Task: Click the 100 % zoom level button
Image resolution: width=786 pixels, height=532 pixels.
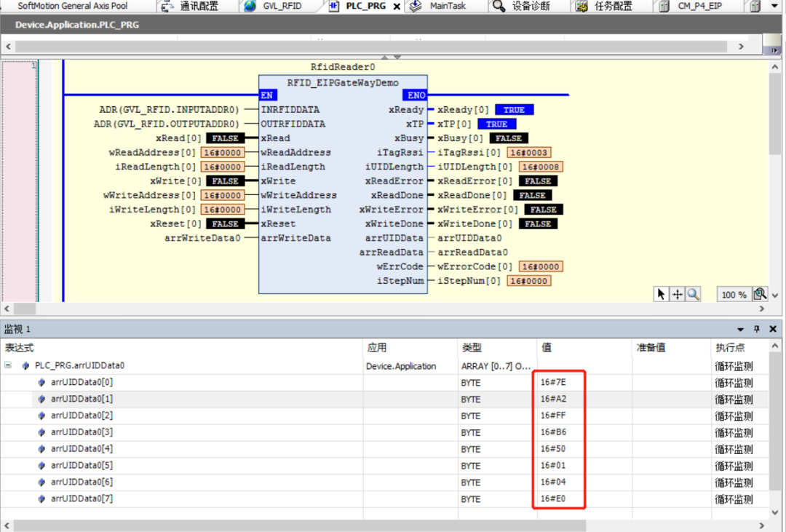Action: pyautogui.click(x=734, y=295)
